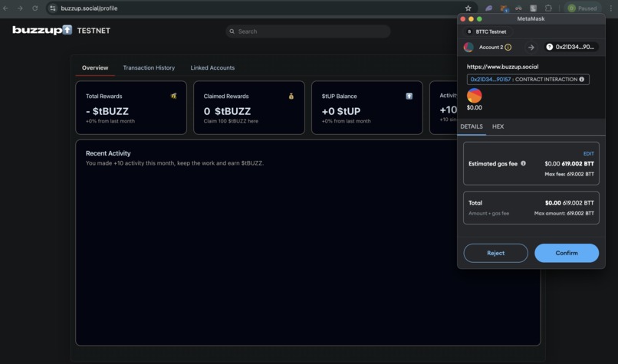The height and width of the screenshot is (364, 618).
Task: Click the glasses extension icon in toolbar
Action: click(518, 8)
